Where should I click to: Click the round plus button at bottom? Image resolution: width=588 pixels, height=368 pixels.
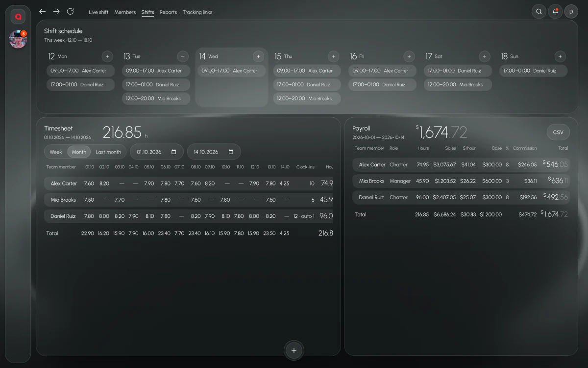point(294,350)
